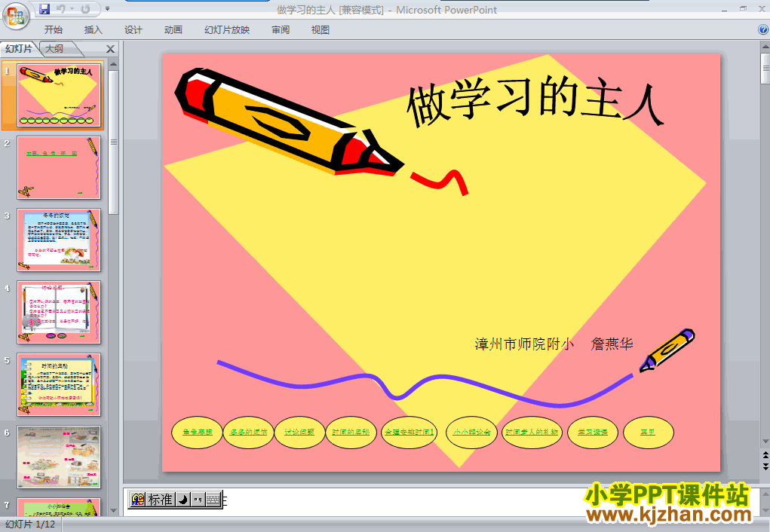Open the 审阅 ribbon tab
The height and width of the screenshot is (532, 770).
coord(281,30)
